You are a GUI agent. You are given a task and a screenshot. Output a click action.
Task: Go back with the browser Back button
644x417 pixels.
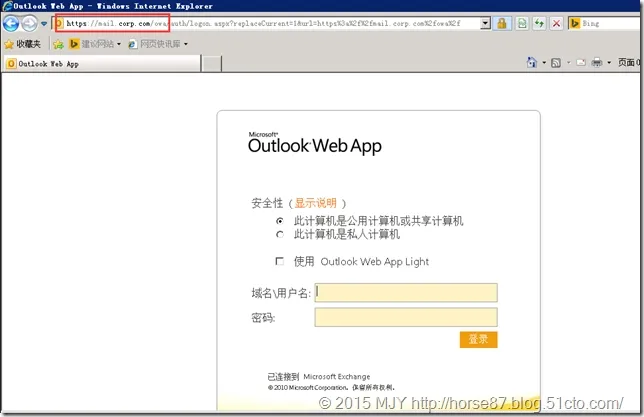pyautogui.click(x=11, y=23)
